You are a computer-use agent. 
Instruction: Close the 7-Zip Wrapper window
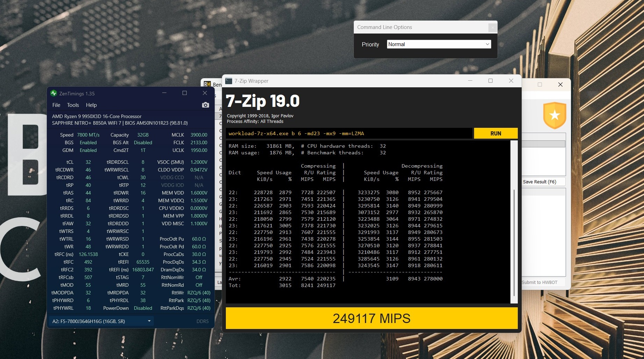[x=511, y=81]
